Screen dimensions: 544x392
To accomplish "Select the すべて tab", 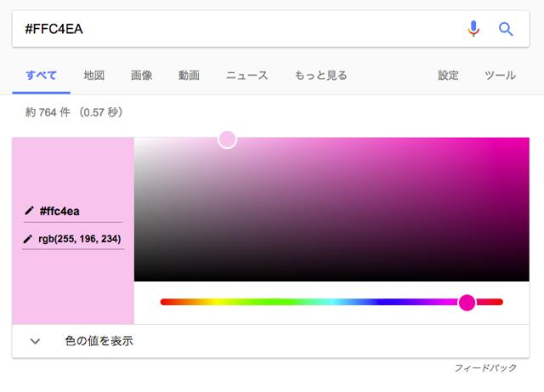I will click(42, 75).
